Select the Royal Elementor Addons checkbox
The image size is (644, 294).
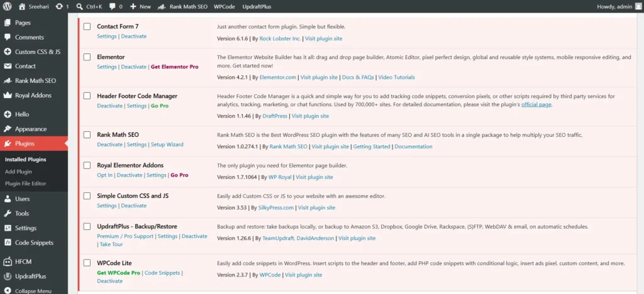[x=87, y=165]
